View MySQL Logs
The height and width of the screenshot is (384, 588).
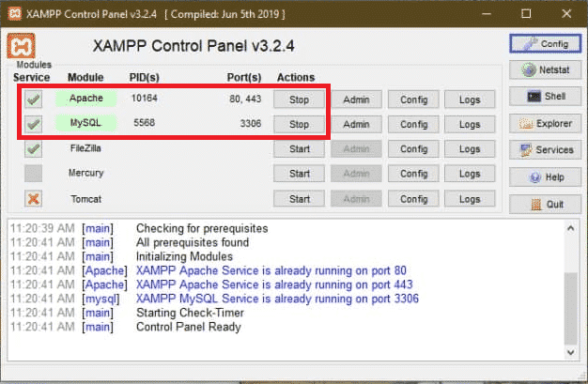470,124
